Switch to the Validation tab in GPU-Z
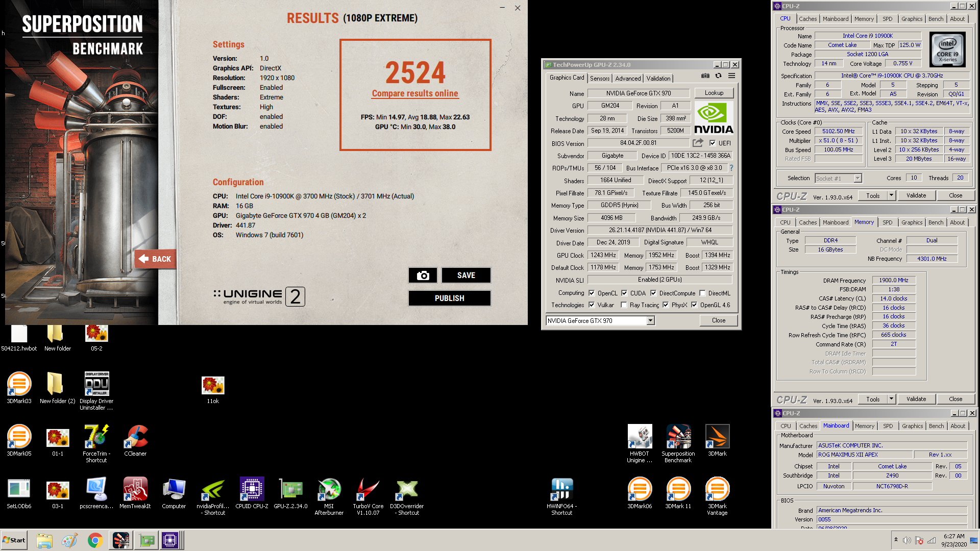 coord(658,79)
